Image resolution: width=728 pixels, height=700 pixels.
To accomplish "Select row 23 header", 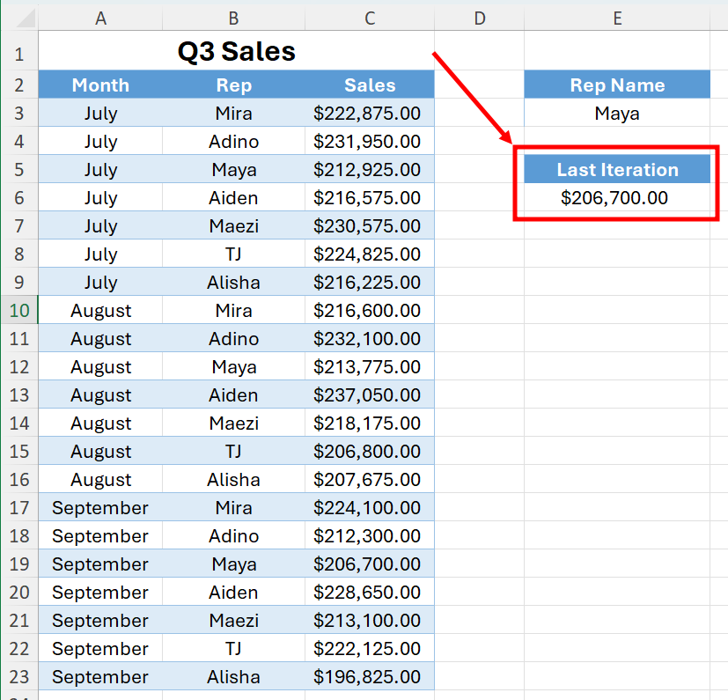I will tap(19, 677).
